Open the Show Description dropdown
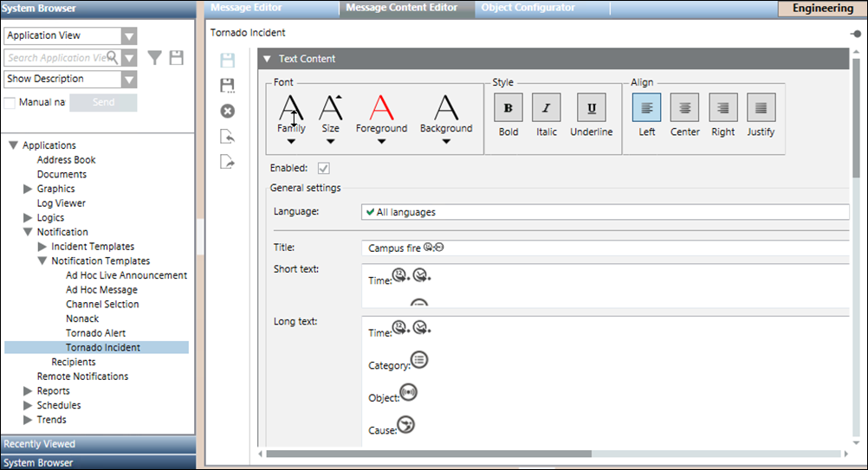Image resolution: width=868 pixels, height=470 pixels. pyautogui.click(x=129, y=80)
